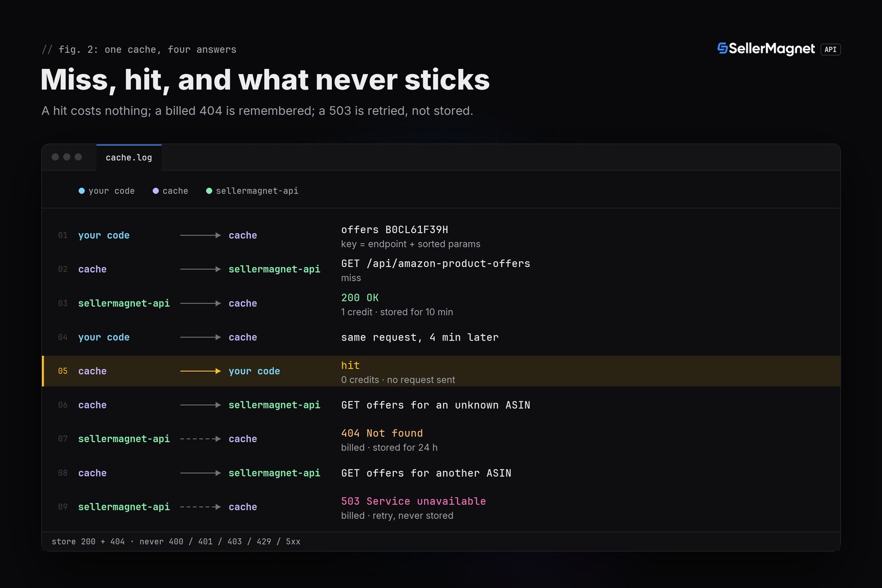Screen dimensions: 882x588
Task: Click the API badge beside SellerMagnet
Action: tap(830, 49)
